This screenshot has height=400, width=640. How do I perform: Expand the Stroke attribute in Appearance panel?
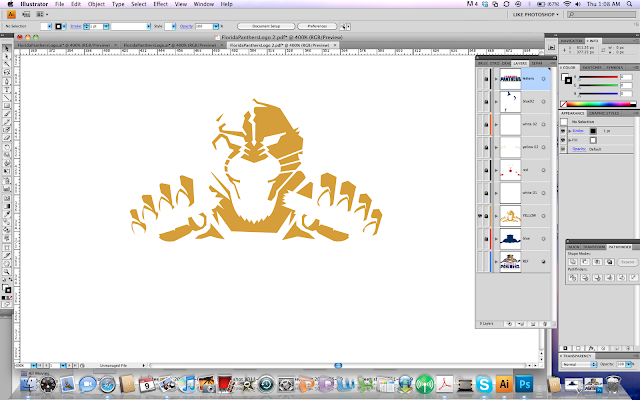click(x=570, y=131)
